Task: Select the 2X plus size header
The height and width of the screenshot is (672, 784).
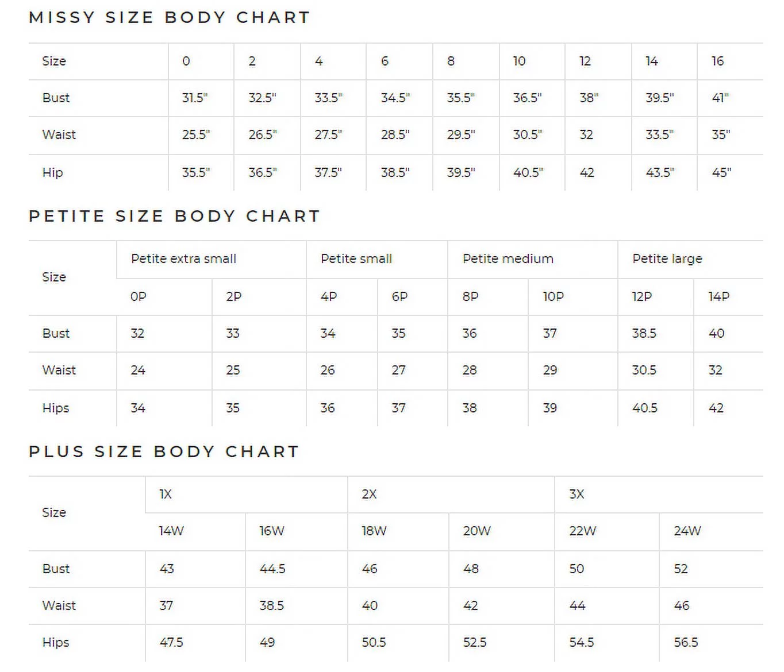Action: point(369,494)
